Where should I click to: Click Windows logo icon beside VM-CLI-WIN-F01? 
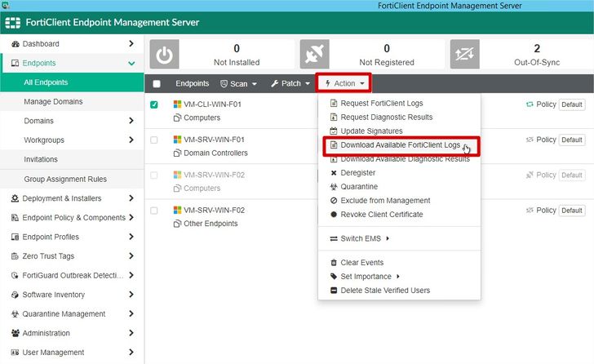point(177,104)
